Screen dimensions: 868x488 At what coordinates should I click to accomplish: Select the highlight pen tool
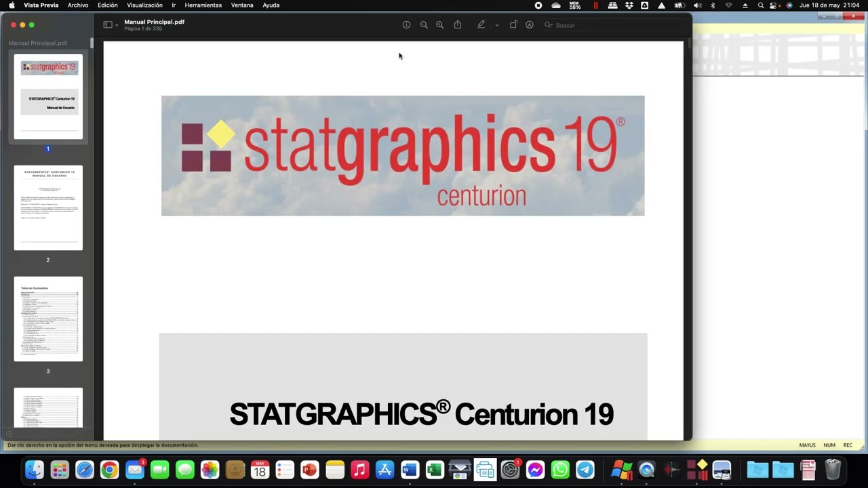[481, 25]
